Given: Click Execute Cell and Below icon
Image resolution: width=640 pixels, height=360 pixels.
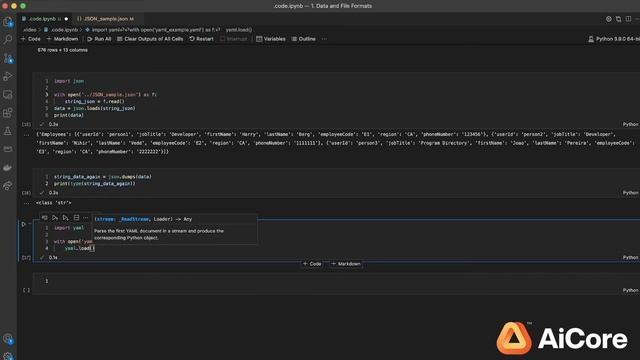Looking at the screenshot, I should (x=65, y=218).
